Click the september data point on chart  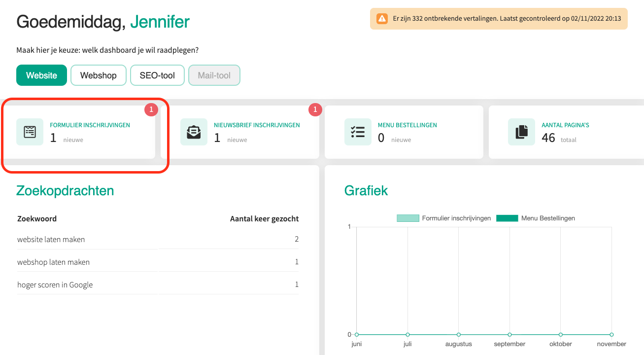pos(509,335)
